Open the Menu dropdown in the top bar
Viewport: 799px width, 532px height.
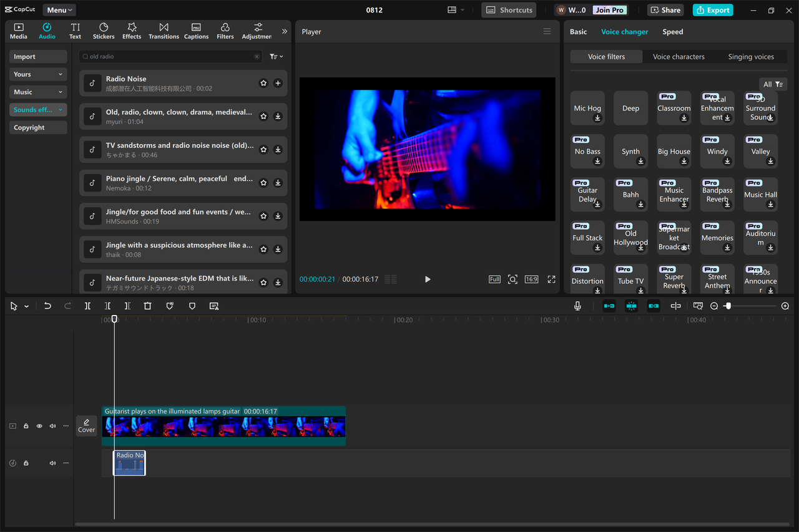[59, 9]
